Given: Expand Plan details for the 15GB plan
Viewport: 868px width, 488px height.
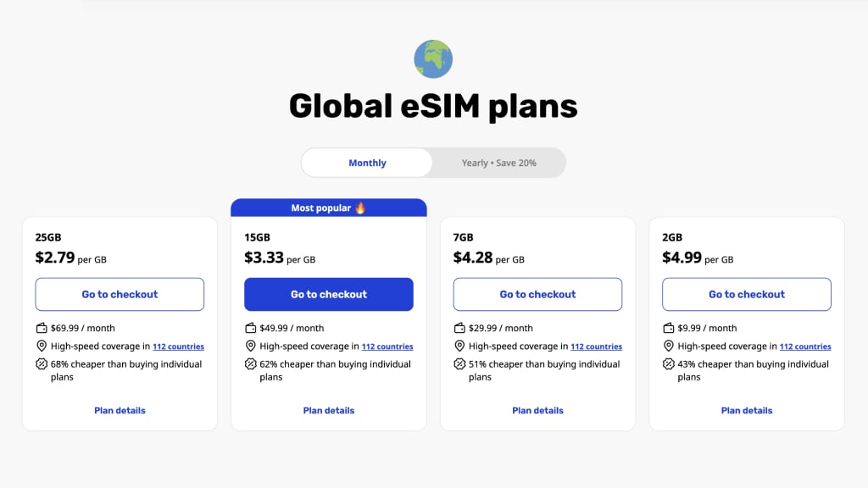Looking at the screenshot, I should (329, 411).
